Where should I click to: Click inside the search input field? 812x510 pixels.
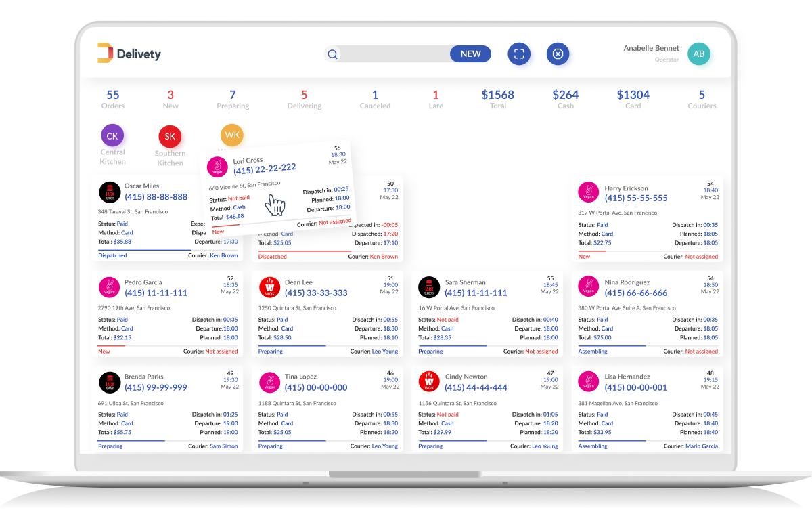[x=394, y=54]
